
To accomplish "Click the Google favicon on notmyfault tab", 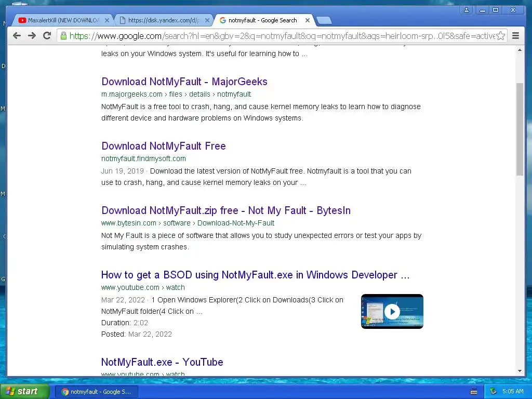I will pyautogui.click(x=223, y=20).
